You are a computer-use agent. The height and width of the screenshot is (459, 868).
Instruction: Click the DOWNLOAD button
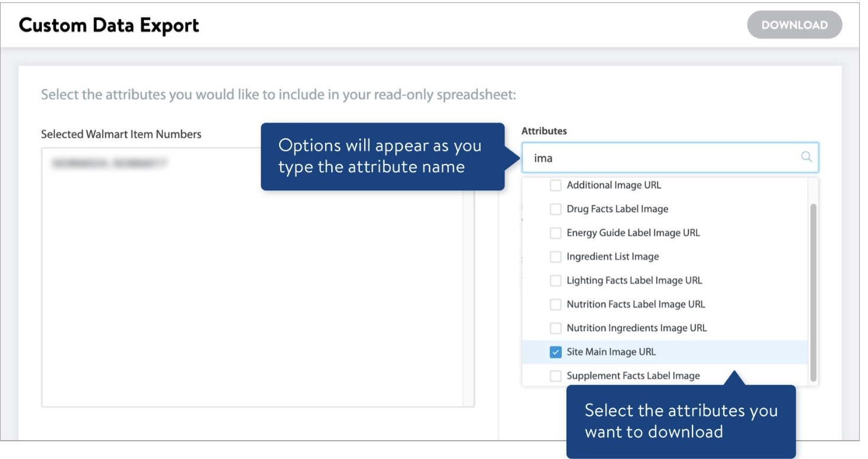coord(795,25)
